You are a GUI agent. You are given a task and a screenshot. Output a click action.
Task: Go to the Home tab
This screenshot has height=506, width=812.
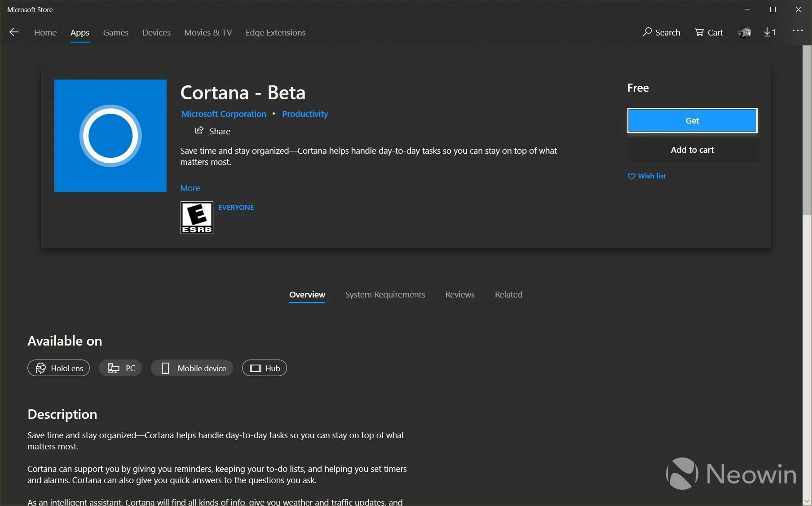click(45, 32)
